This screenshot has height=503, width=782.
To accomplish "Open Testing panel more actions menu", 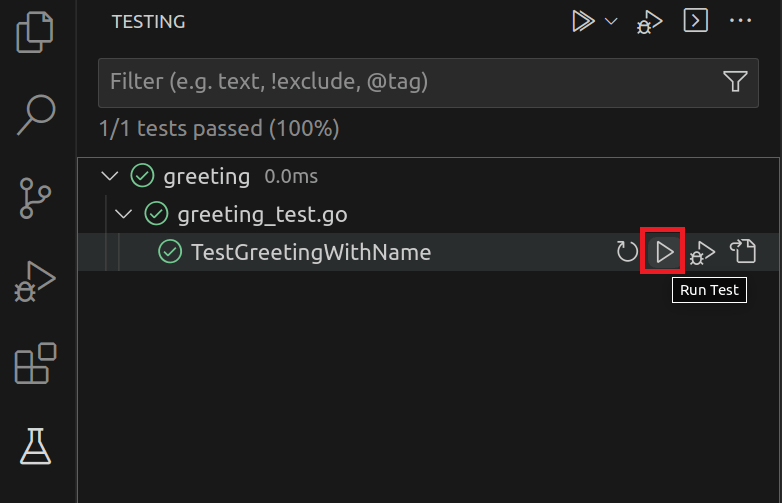I will [740, 21].
